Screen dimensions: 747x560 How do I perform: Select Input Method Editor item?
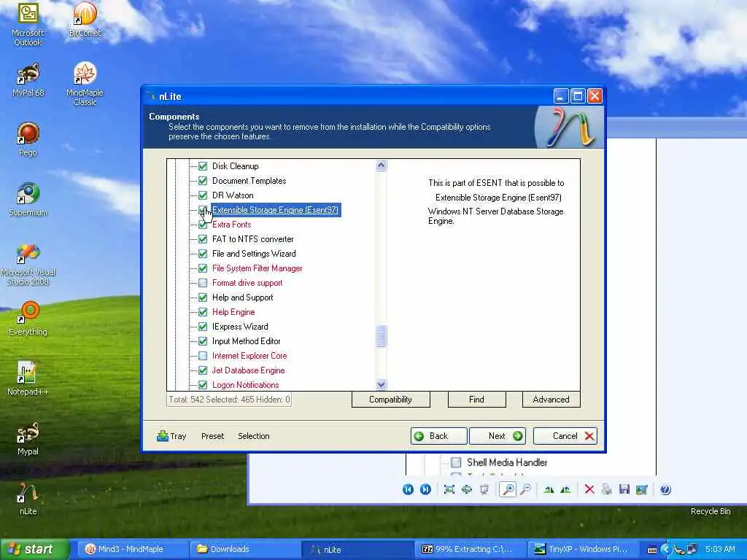tap(247, 341)
